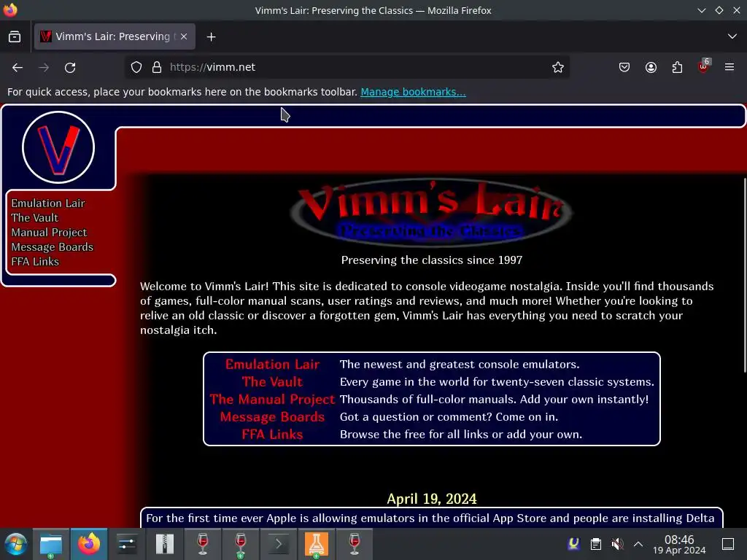The height and width of the screenshot is (560, 747).
Task: Open the Extensions puzzle icon
Action: click(x=677, y=67)
